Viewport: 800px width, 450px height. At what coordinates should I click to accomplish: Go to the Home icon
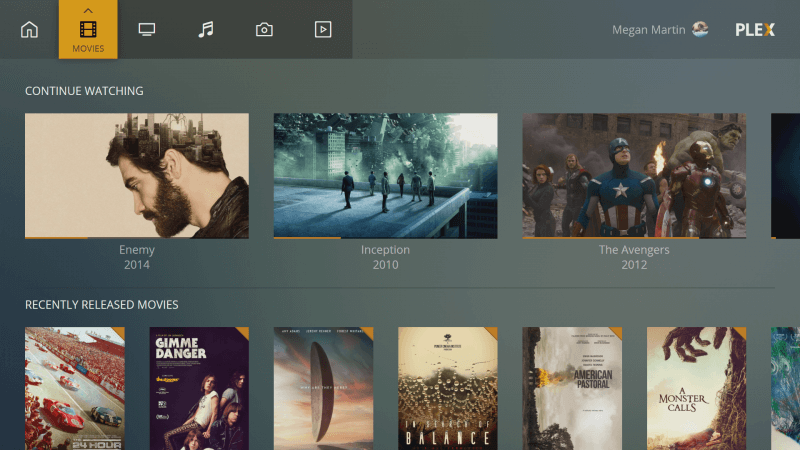click(x=29, y=30)
